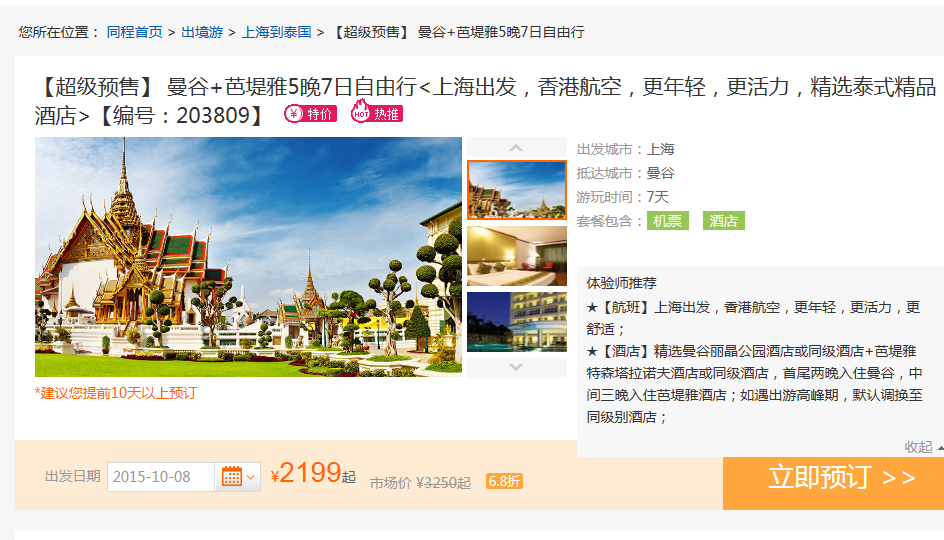Expand the departure date dropdown arrow
The height and width of the screenshot is (540, 944).
(x=251, y=477)
